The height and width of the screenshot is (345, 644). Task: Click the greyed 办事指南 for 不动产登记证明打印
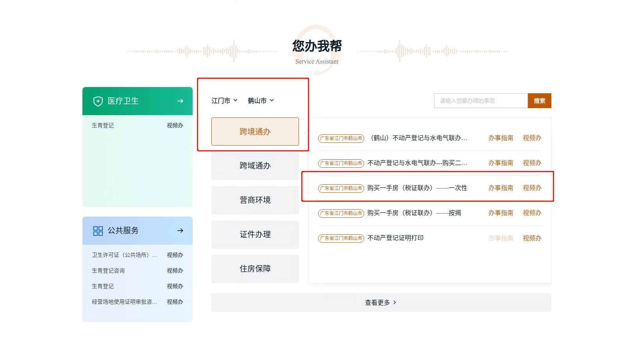point(501,238)
